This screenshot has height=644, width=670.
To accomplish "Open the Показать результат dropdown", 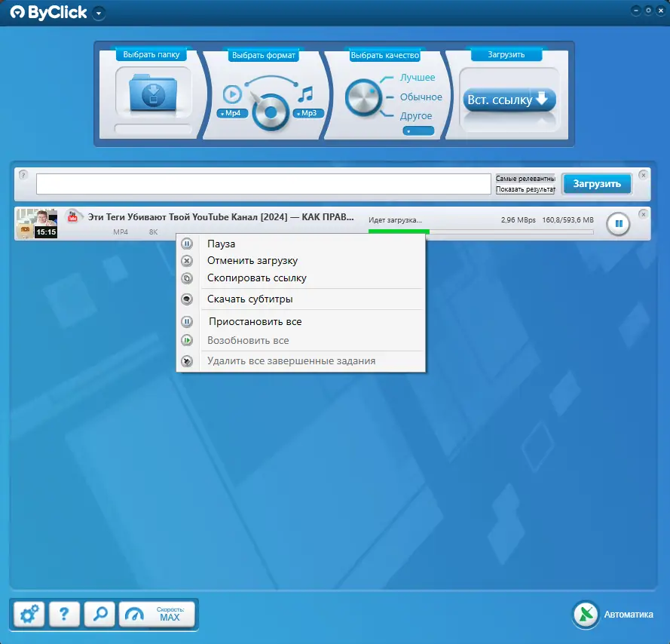I will coord(525,189).
